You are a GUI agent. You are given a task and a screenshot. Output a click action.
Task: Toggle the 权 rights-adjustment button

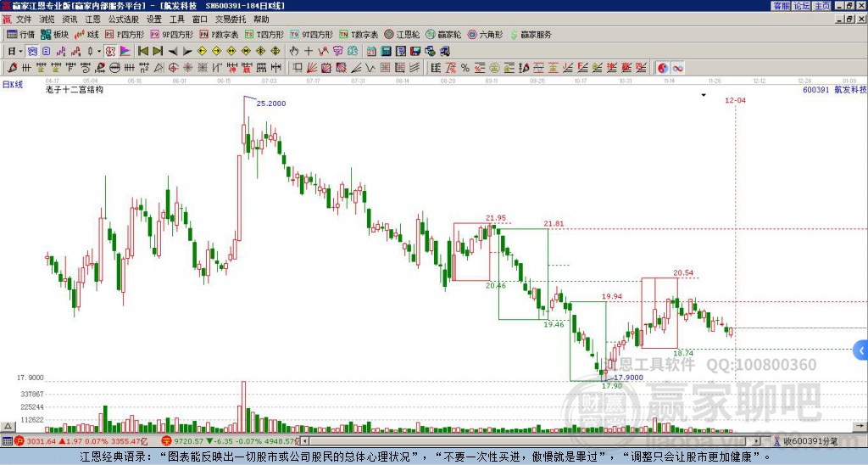pyautogui.click(x=110, y=51)
